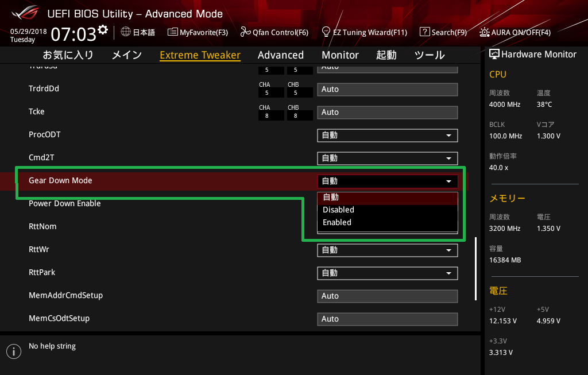This screenshot has width=588, height=375.
Task: Select the ProcODT setting label
Action: [45, 134]
